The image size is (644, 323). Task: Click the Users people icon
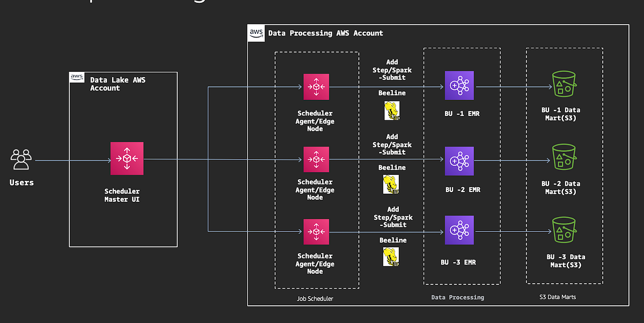click(21, 159)
